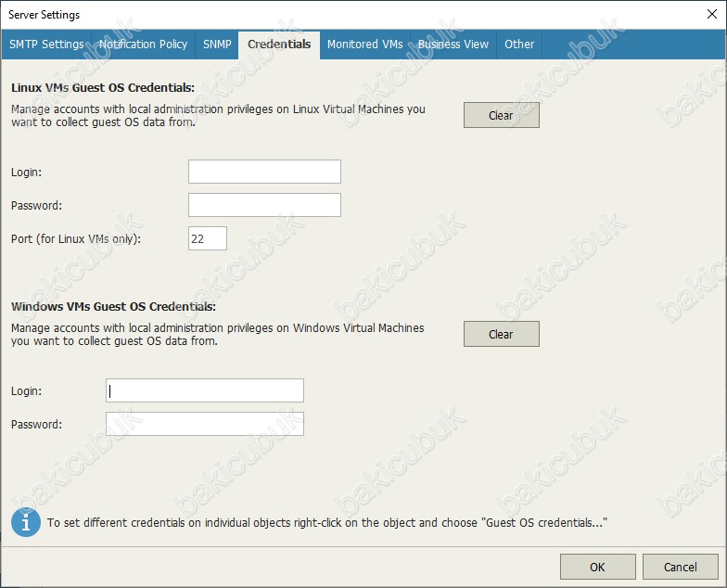Open the Notification Policy tab
The height and width of the screenshot is (588, 727).
[143, 45]
